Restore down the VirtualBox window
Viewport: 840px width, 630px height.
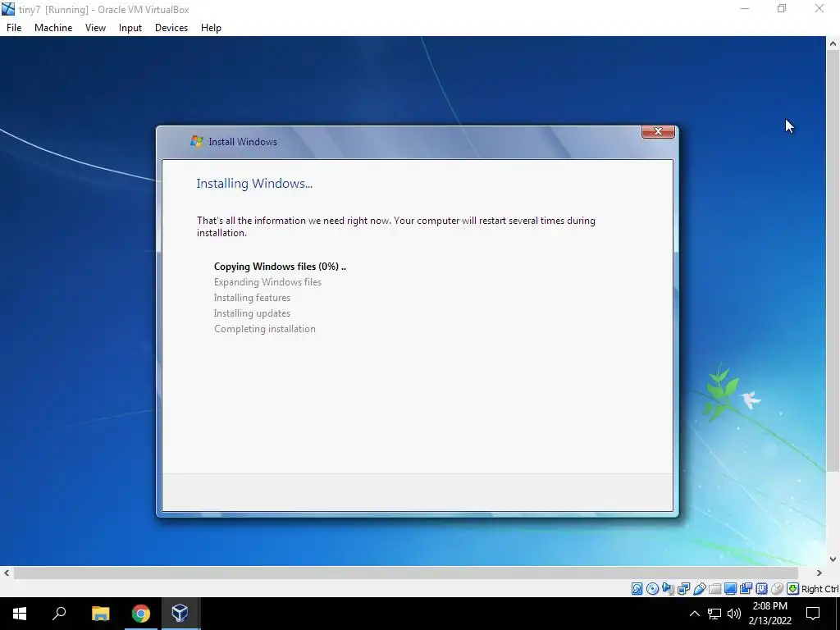tap(782, 9)
